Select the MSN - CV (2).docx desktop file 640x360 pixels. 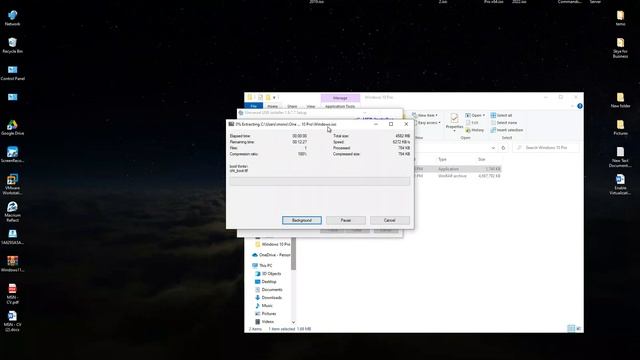pyautogui.click(x=12, y=321)
